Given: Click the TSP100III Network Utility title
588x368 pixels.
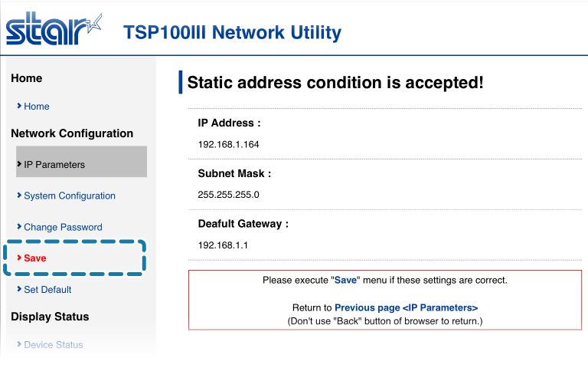Looking at the screenshot, I should pyautogui.click(x=232, y=33).
